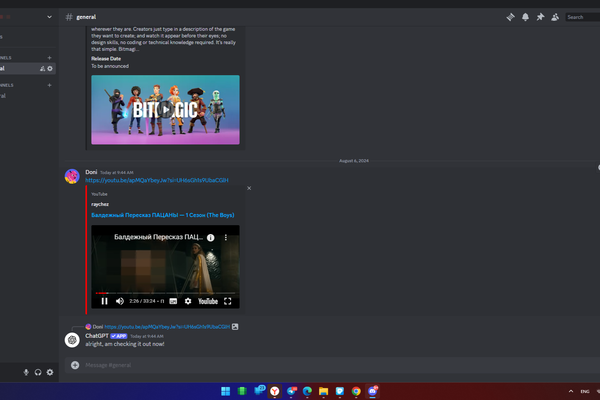The height and width of the screenshot is (400, 600).
Task: Click the video info icon
Action: coord(210,238)
